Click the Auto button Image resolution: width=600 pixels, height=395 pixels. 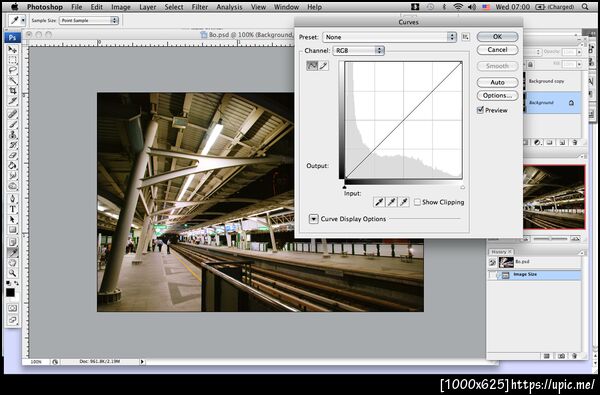pos(497,82)
